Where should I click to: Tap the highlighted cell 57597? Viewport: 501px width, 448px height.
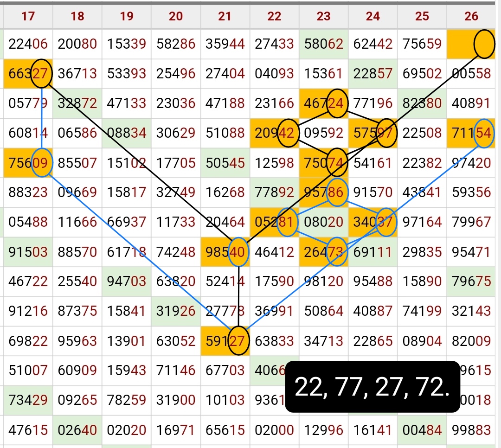point(373,133)
